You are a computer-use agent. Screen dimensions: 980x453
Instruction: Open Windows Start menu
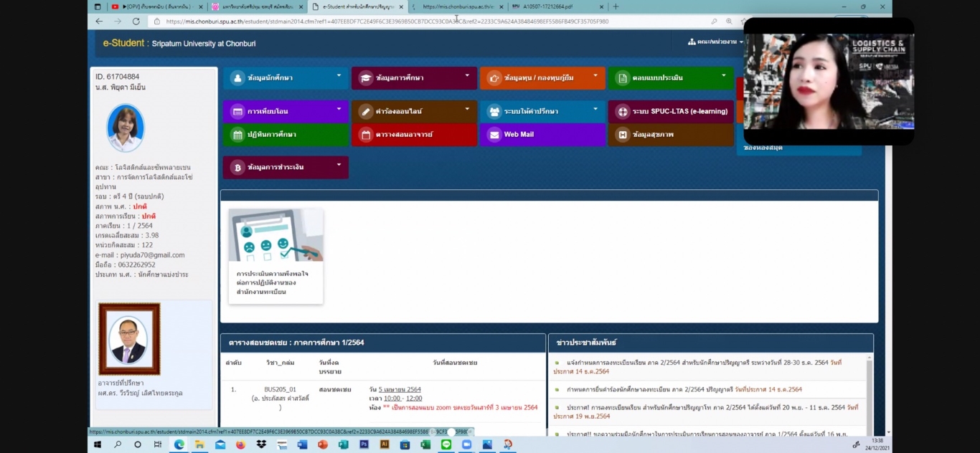click(98, 444)
